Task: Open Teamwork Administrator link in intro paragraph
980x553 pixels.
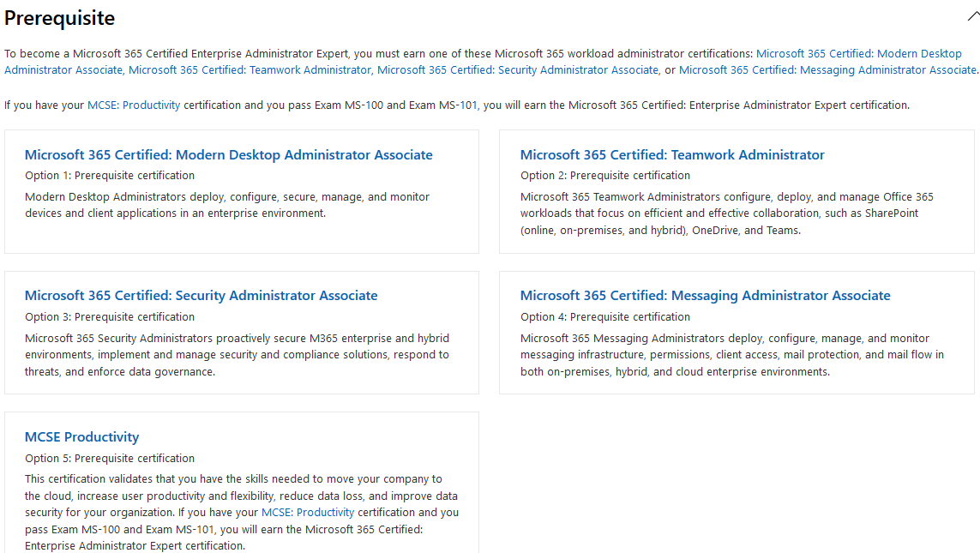Action: pos(250,70)
